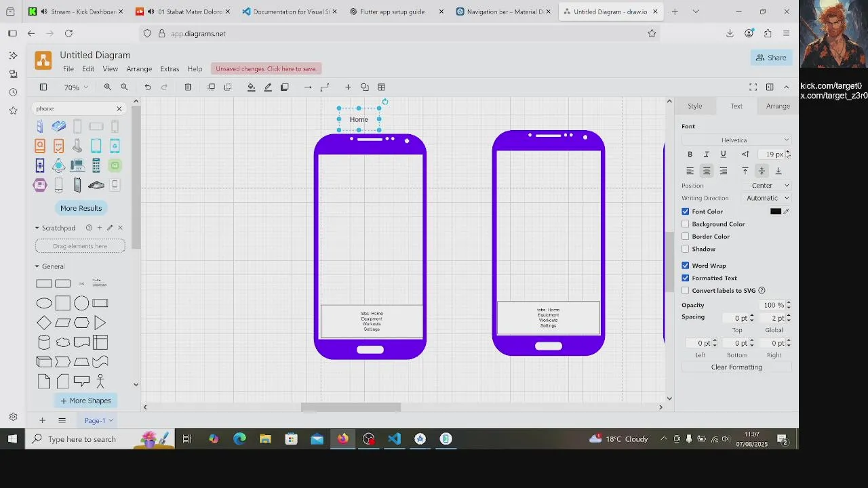Open the Page-1 tab dropdown
Screen dimensions: 868x488
pos(99,420)
